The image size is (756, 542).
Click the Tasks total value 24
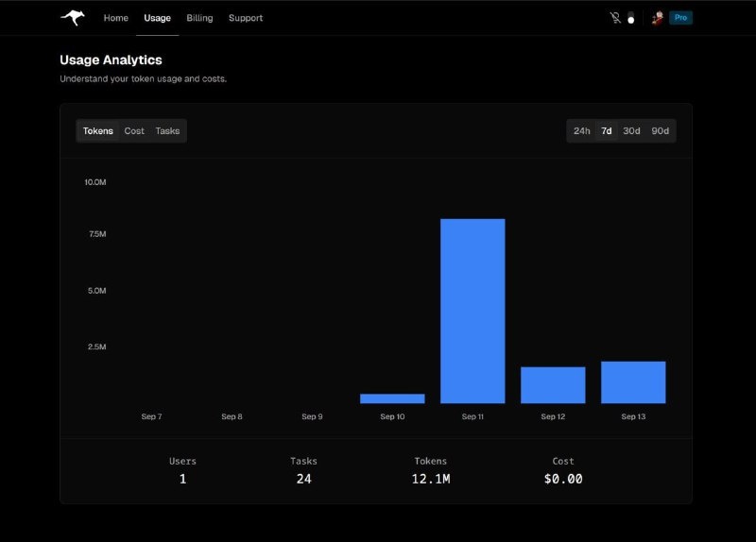(303, 479)
